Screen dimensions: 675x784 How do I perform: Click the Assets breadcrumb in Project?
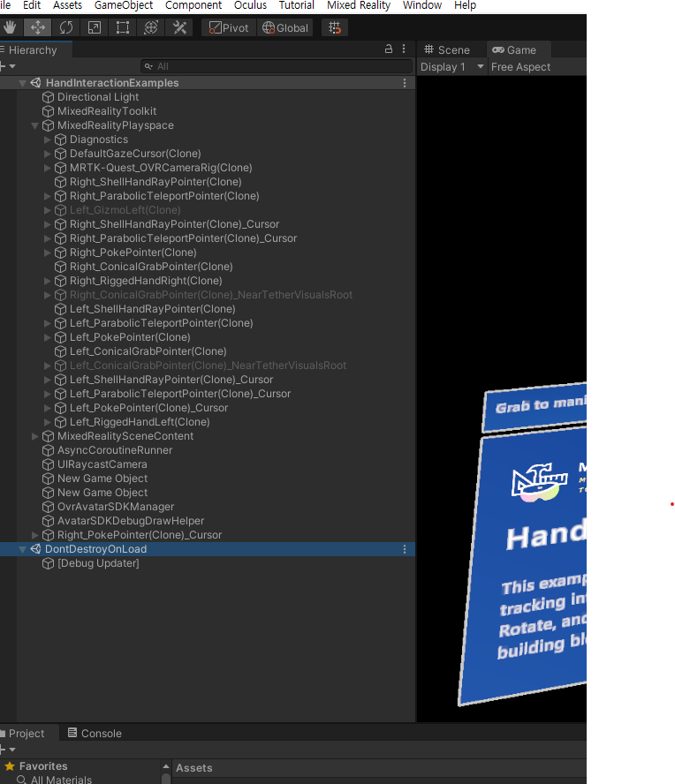point(193,768)
